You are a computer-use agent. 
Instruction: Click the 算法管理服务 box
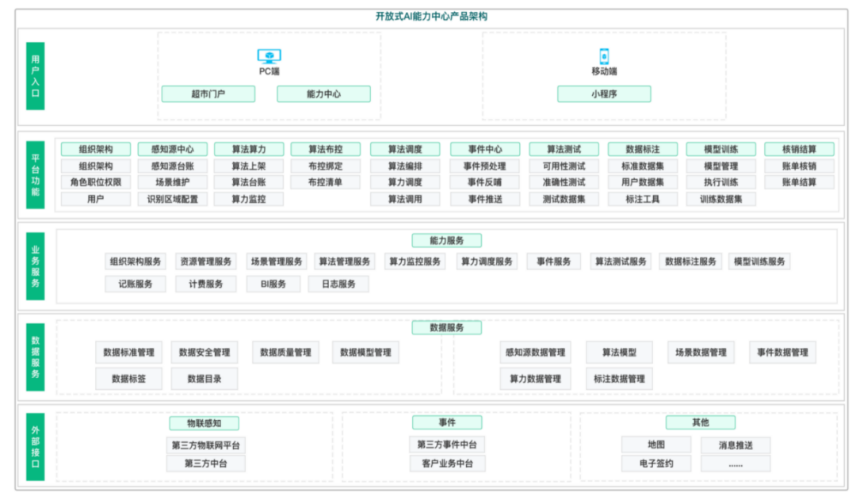(345, 262)
